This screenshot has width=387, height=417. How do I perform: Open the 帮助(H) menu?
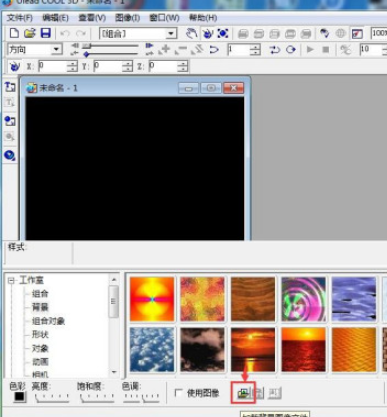203,18
